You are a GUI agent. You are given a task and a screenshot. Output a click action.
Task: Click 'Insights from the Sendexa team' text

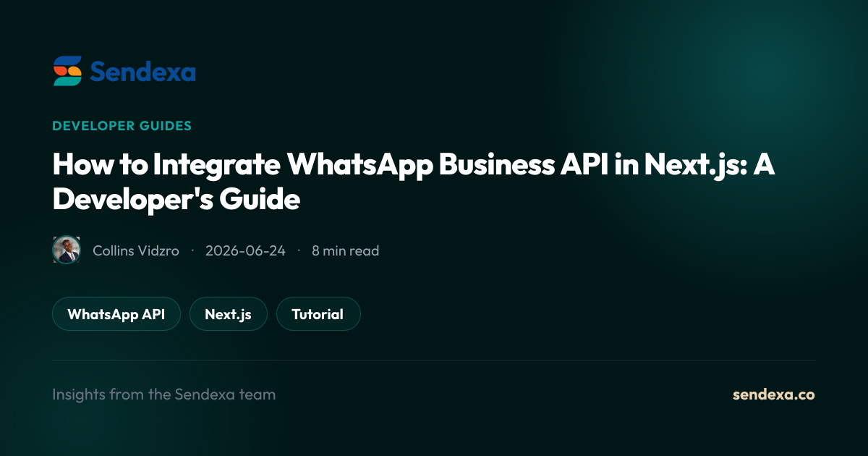163,394
